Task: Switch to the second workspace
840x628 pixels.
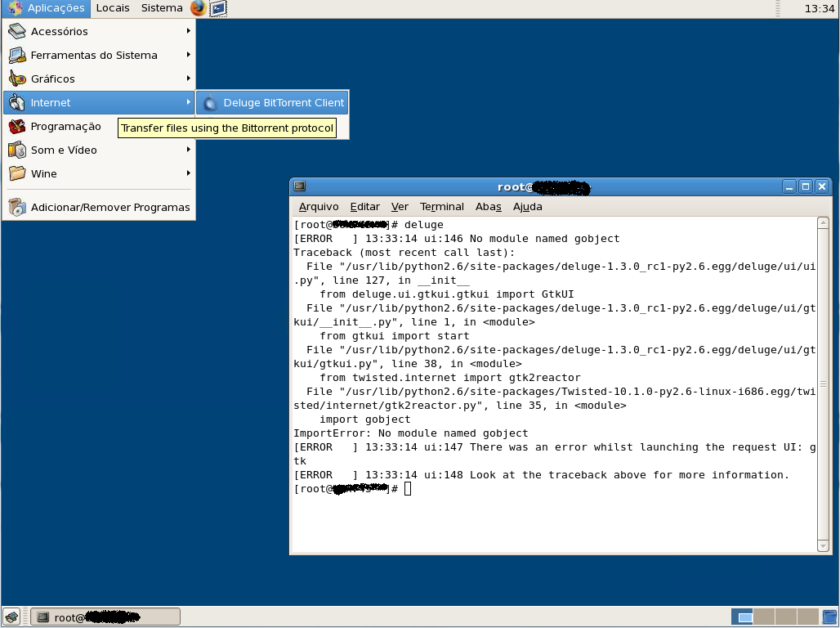Action: click(764, 617)
